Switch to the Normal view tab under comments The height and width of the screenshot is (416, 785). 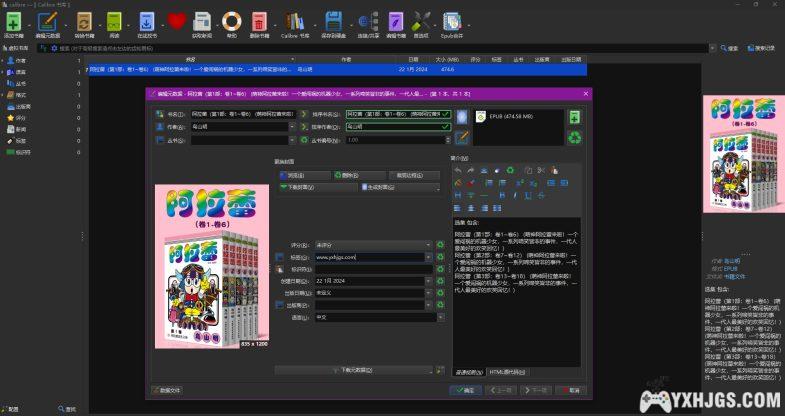[x=469, y=372]
